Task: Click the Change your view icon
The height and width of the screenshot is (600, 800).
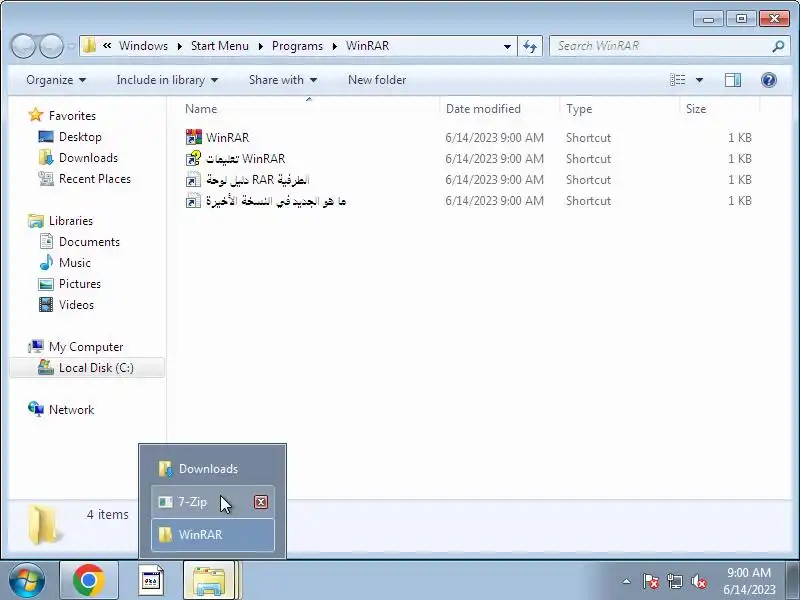Action: tap(678, 80)
